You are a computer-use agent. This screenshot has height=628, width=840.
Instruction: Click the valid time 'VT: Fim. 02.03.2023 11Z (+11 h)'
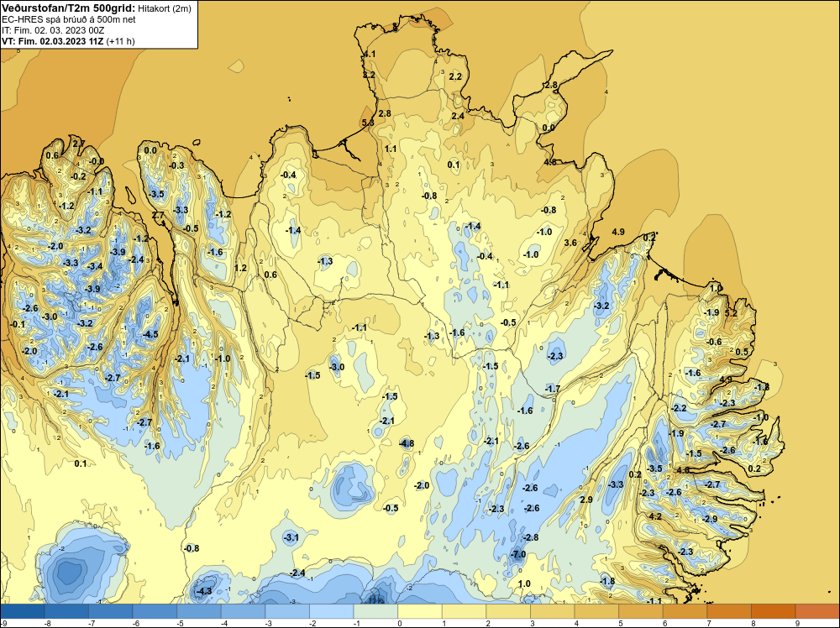[68, 41]
